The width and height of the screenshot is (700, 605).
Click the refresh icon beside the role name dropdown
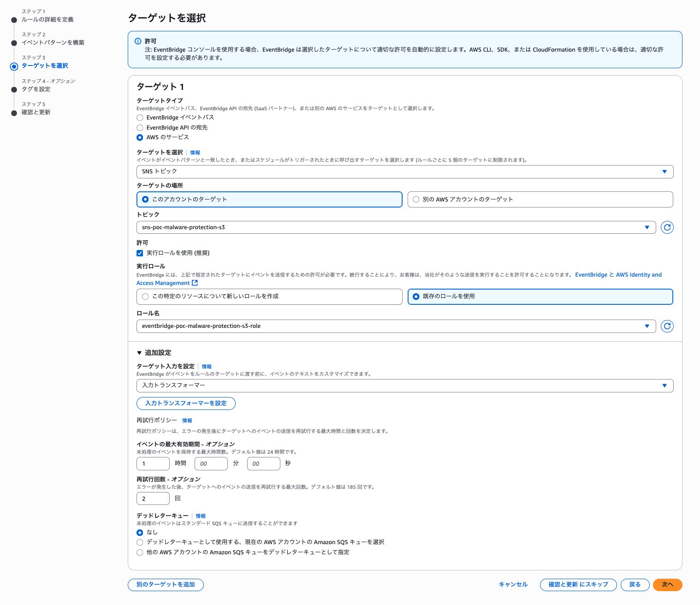[667, 326]
